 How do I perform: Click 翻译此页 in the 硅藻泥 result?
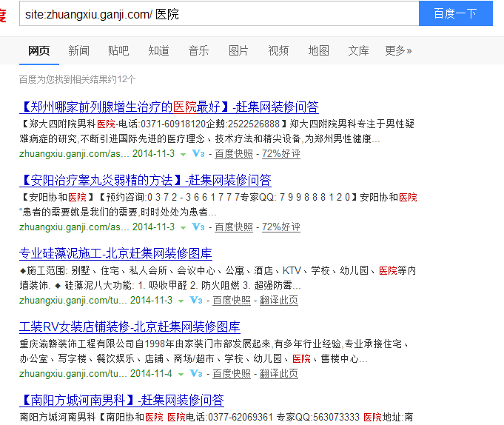click(x=279, y=301)
